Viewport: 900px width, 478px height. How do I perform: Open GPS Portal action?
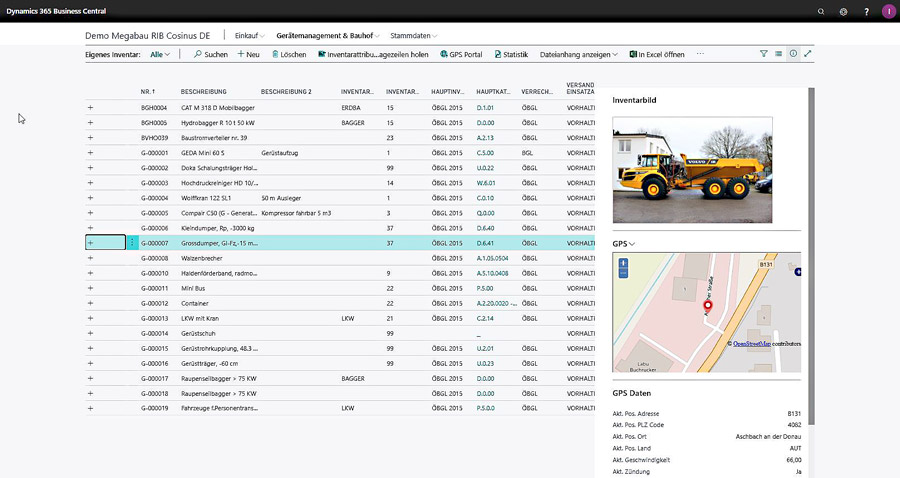(461, 55)
